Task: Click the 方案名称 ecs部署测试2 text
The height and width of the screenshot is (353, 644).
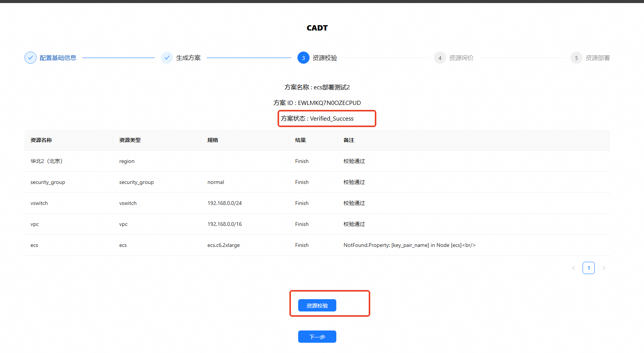Action: [x=317, y=87]
